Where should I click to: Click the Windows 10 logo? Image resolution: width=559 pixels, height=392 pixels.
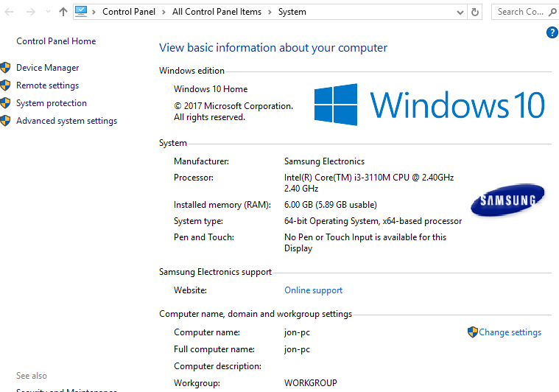tap(429, 105)
